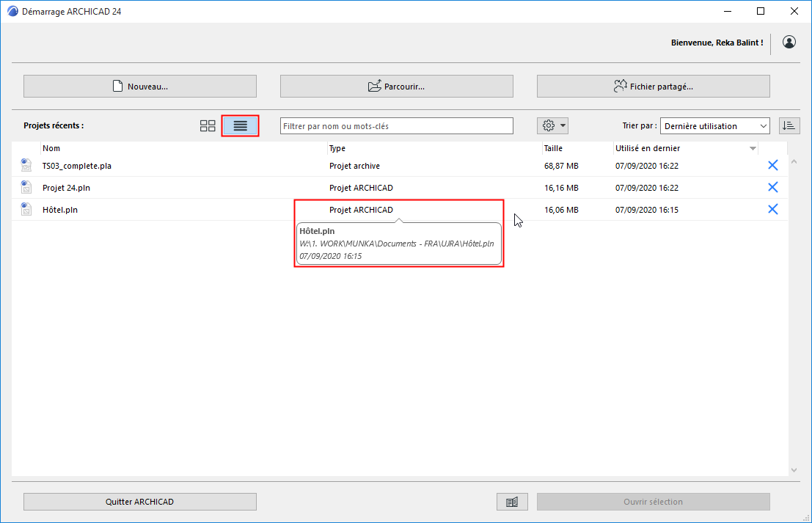812x523 pixels.
Task: Quit via Quitter ARCHICAD button
Action: pos(140,502)
